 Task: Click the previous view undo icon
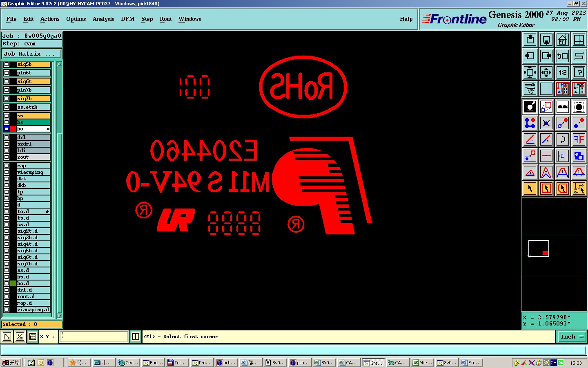pyautogui.click(x=563, y=56)
